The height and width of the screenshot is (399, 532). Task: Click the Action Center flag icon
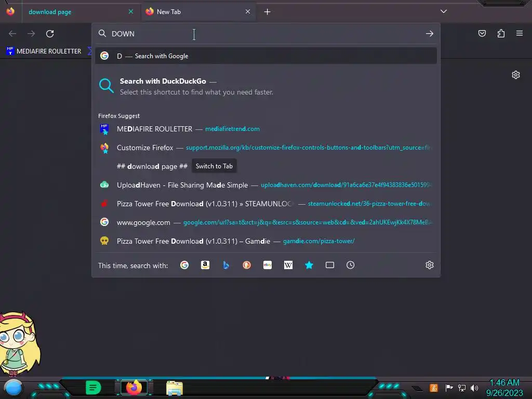click(x=449, y=388)
